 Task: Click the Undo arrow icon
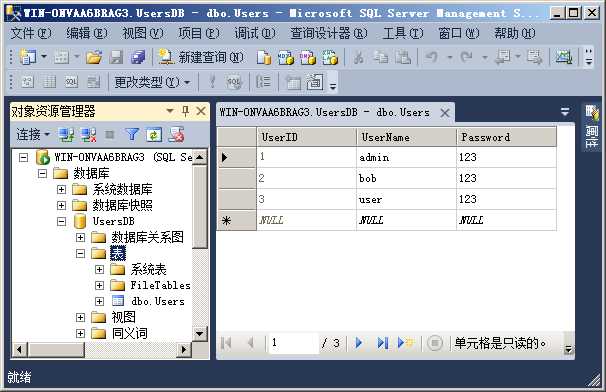[x=432, y=58]
